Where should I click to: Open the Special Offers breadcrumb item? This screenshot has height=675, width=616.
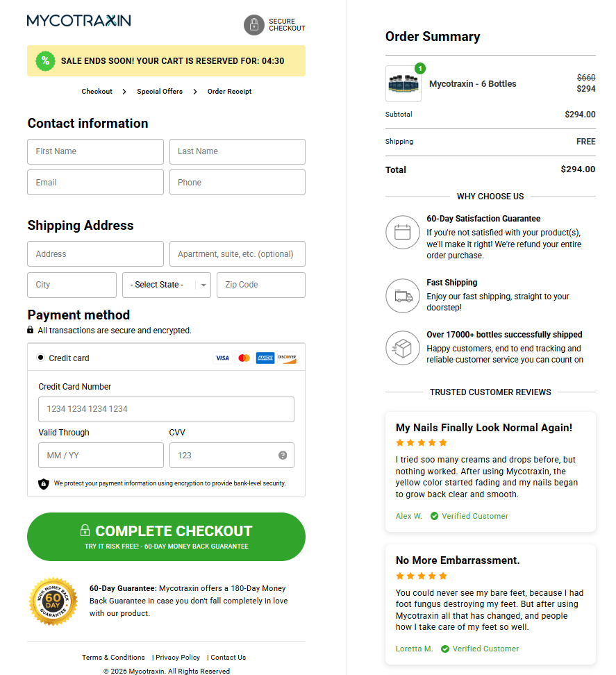(158, 91)
